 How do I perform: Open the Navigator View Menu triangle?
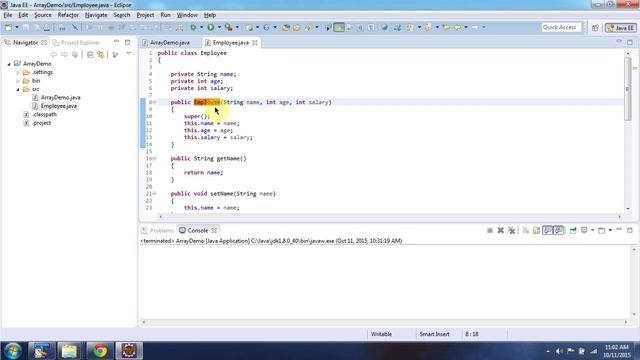[129, 54]
